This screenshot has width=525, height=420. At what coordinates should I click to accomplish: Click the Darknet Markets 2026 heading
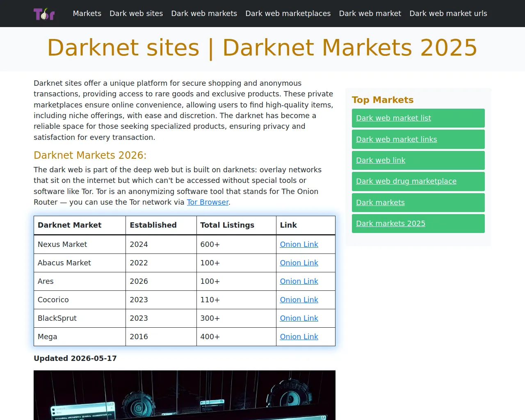[x=90, y=155]
